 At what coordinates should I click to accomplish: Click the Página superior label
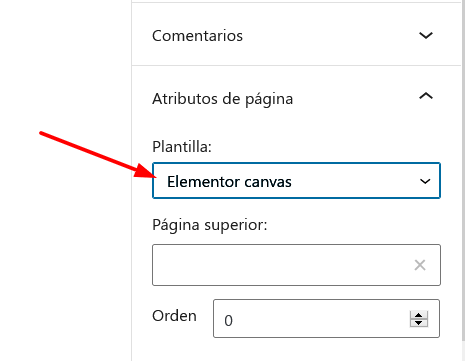click(x=210, y=225)
